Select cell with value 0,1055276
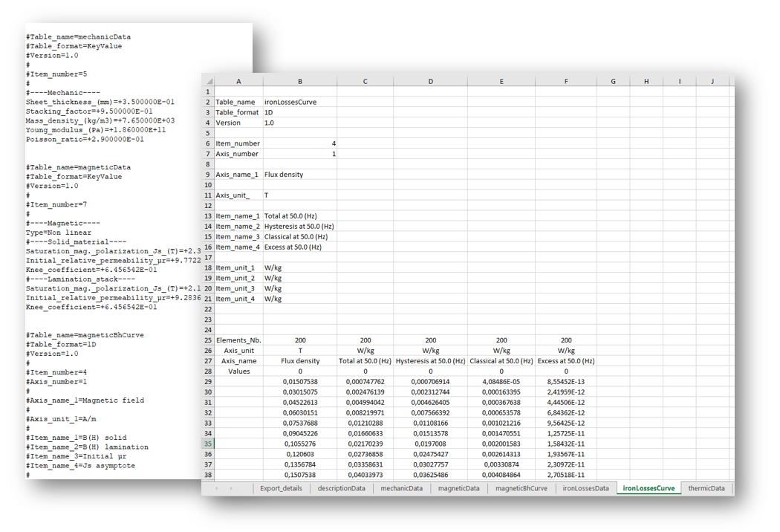The height and width of the screenshot is (532, 780). 300,444
